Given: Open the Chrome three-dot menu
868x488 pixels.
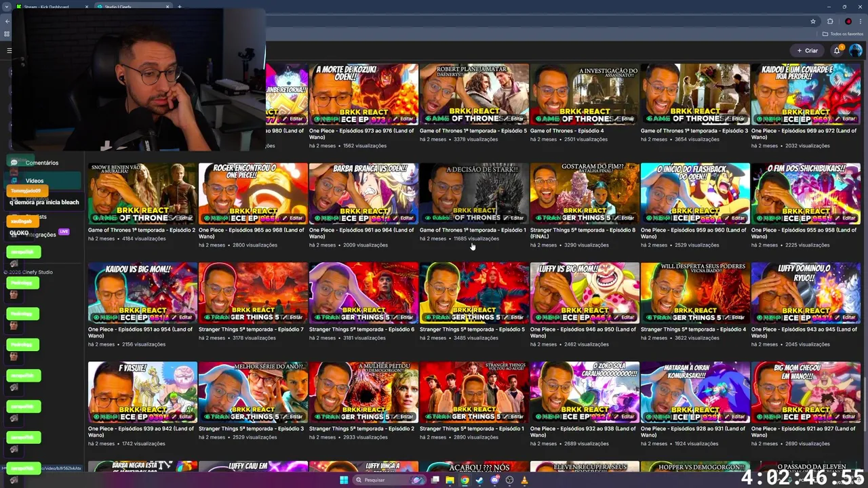Looking at the screenshot, I should [x=861, y=21].
